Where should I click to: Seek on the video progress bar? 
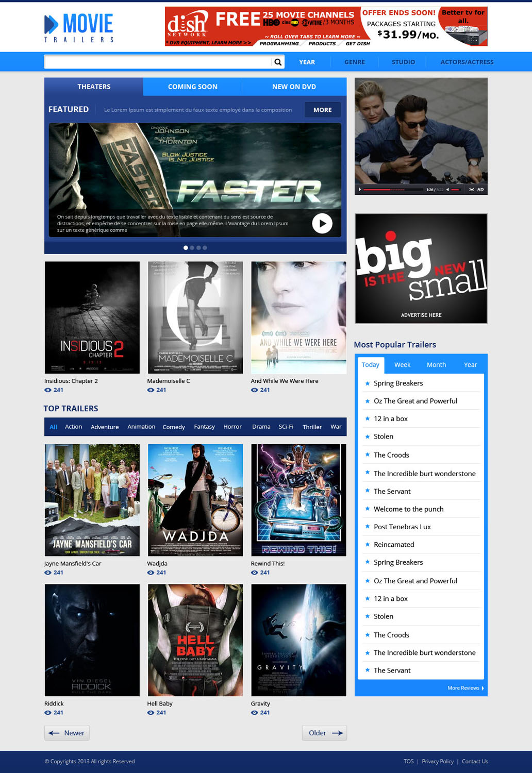coord(393,190)
